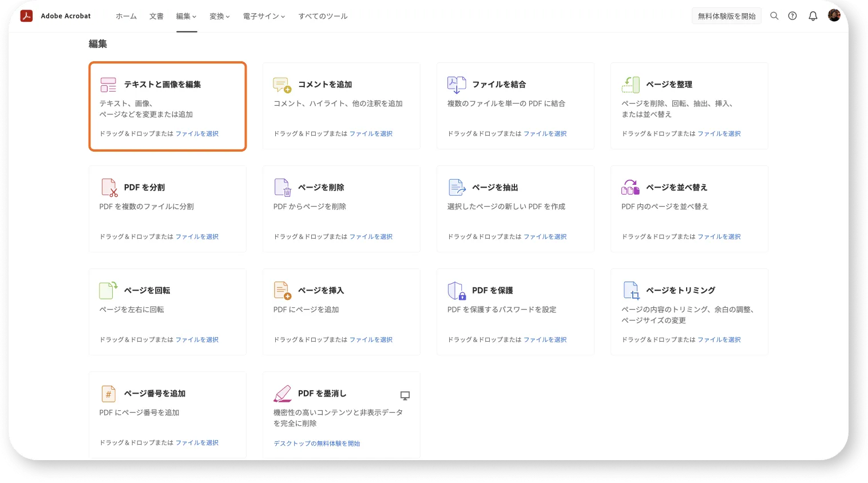Screen dimensions: 868x483
Task: Click ファイルを選択 under PDF を分割
Action: (197, 236)
